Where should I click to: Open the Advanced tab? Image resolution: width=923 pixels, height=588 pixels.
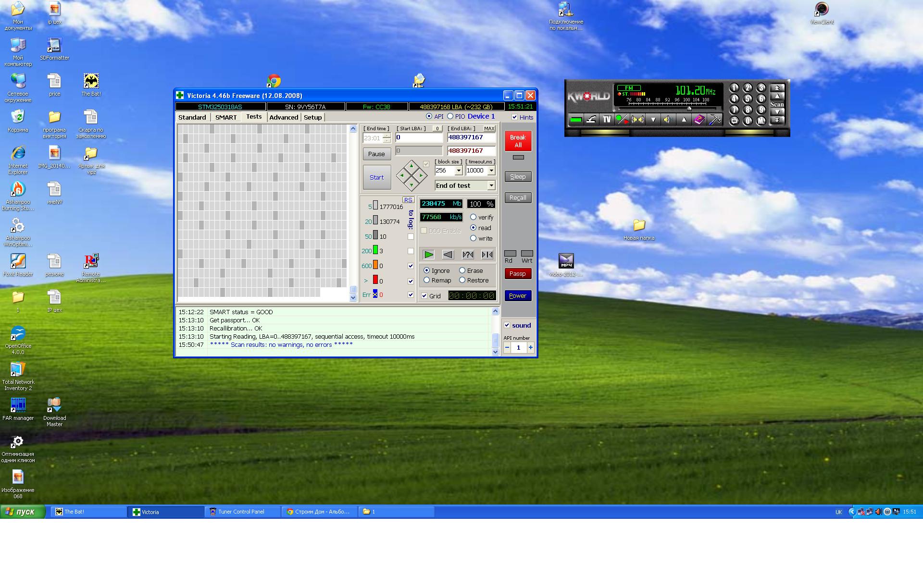point(284,117)
